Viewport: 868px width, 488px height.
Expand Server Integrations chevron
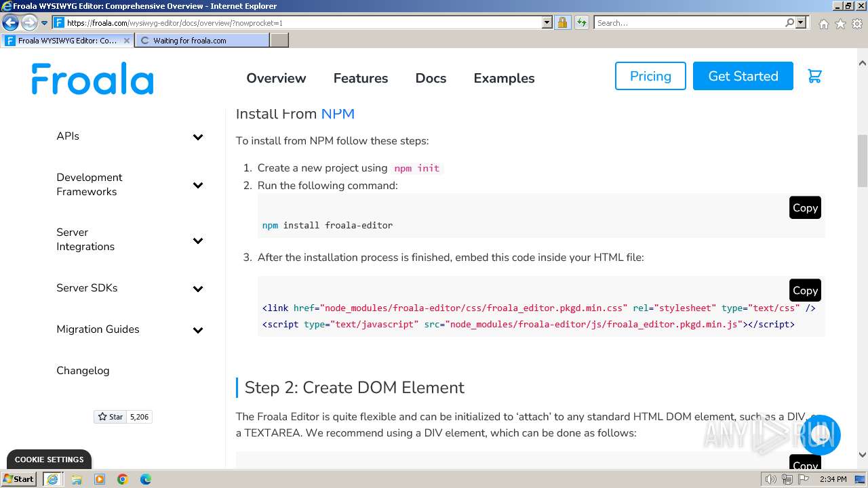click(x=198, y=241)
